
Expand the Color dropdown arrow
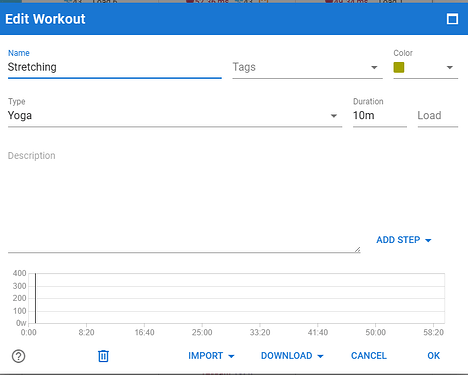click(x=450, y=67)
